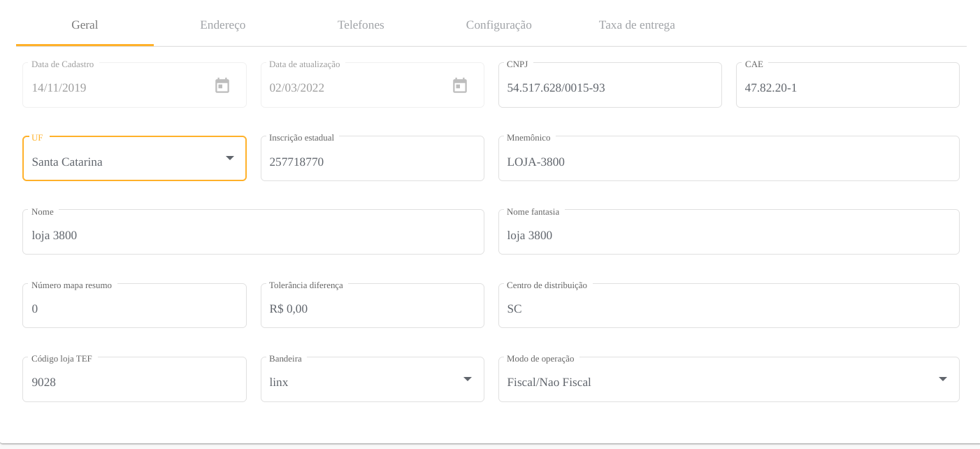Click the Inscrição estadual field
Image resolution: width=980 pixels, height=449 pixels.
tap(372, 162)
